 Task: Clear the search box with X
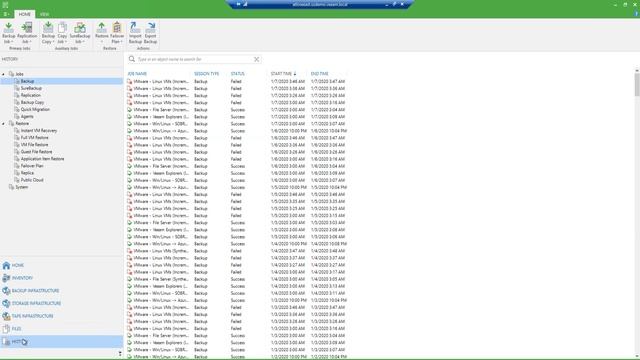point(256,59)
